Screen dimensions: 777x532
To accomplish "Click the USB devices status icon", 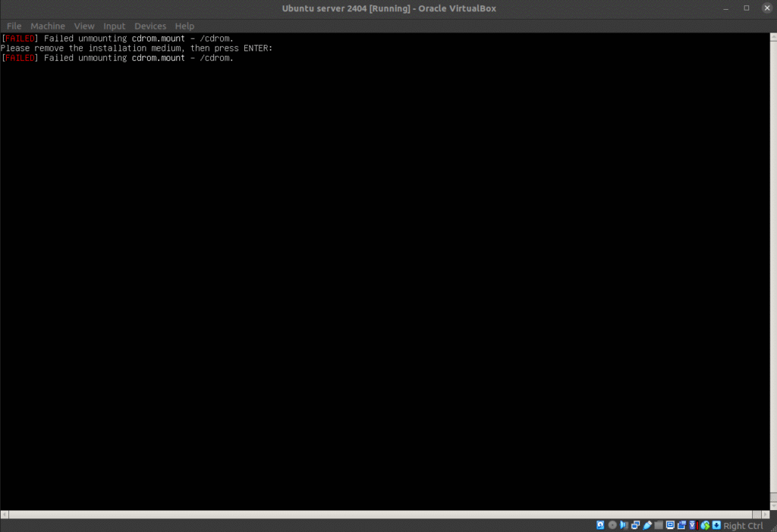I will point(647,525).
